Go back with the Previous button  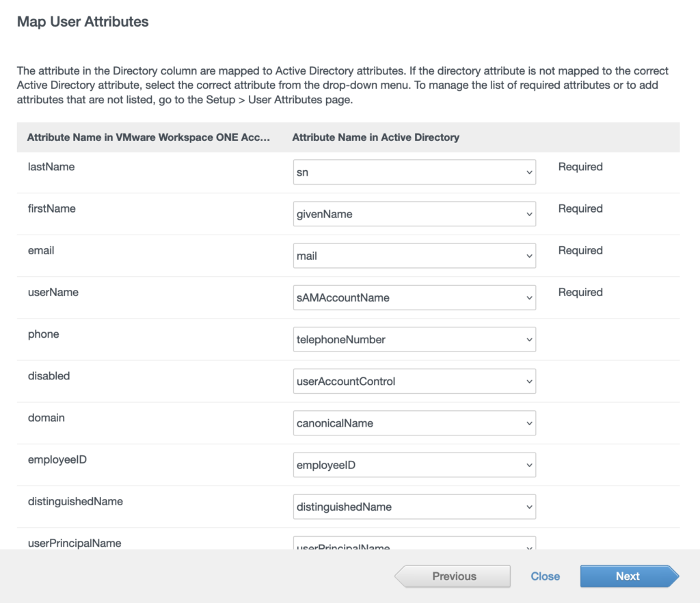454,576
